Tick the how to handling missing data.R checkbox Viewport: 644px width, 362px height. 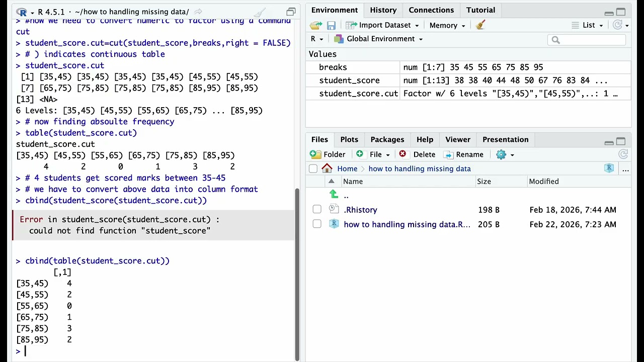(317, 224)
